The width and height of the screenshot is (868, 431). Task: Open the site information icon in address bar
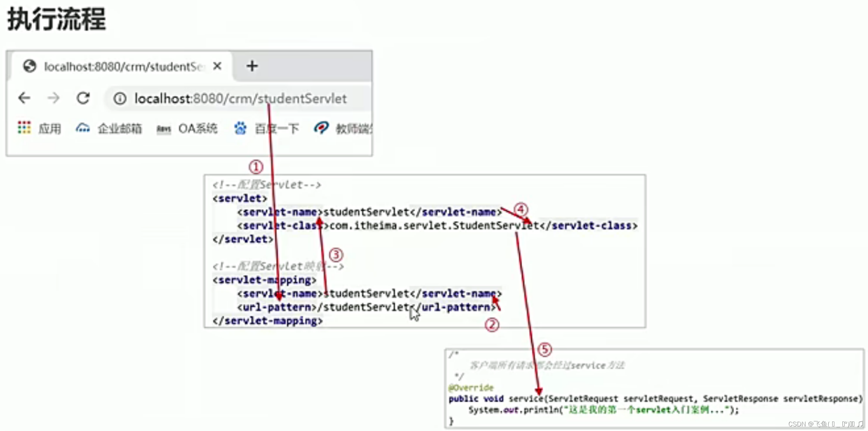[x=120, y=98]
